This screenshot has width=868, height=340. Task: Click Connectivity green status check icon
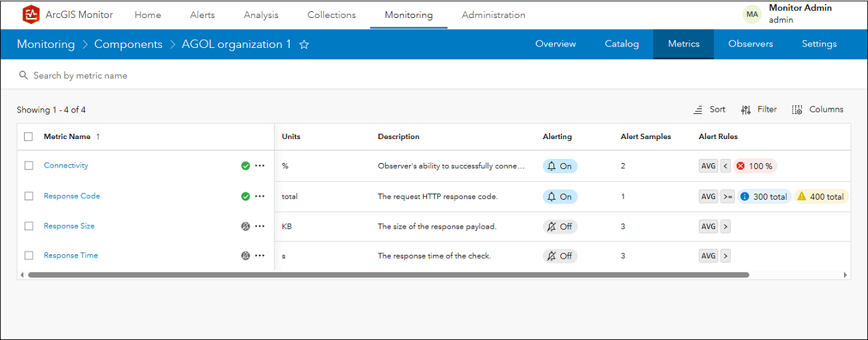point(246,166)
